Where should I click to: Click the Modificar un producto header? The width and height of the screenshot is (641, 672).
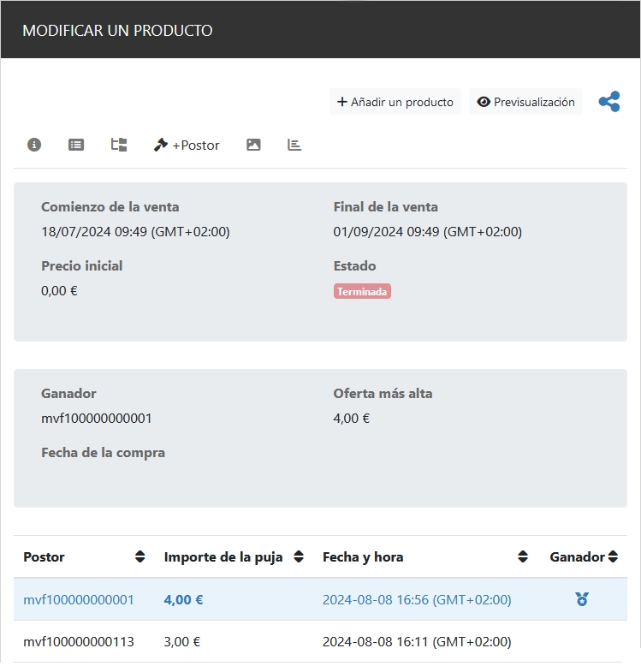tap(117, 31)
